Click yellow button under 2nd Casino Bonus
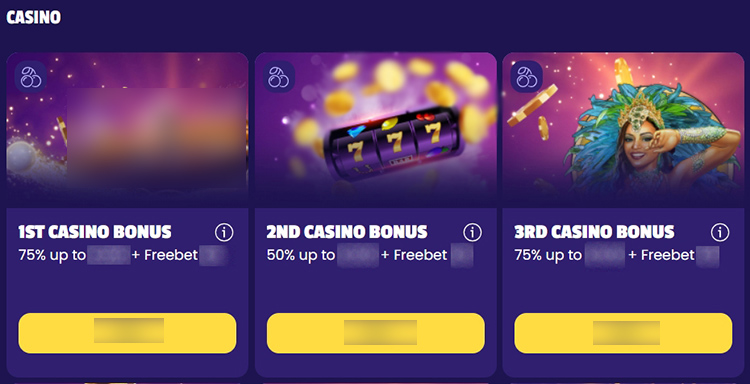 click(x=375, y=333)
